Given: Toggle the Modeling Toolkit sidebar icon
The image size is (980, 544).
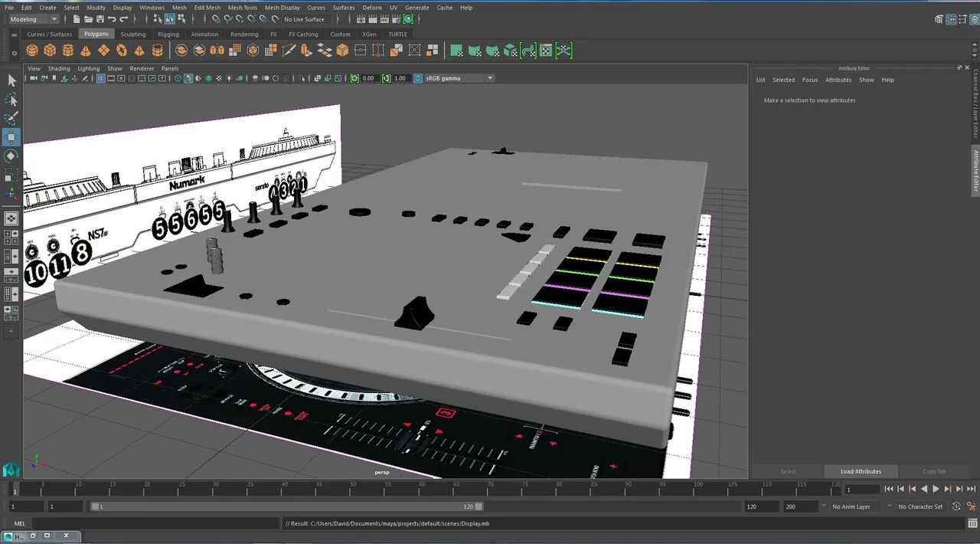Looking at the screenshot, I should pos(940,19).
